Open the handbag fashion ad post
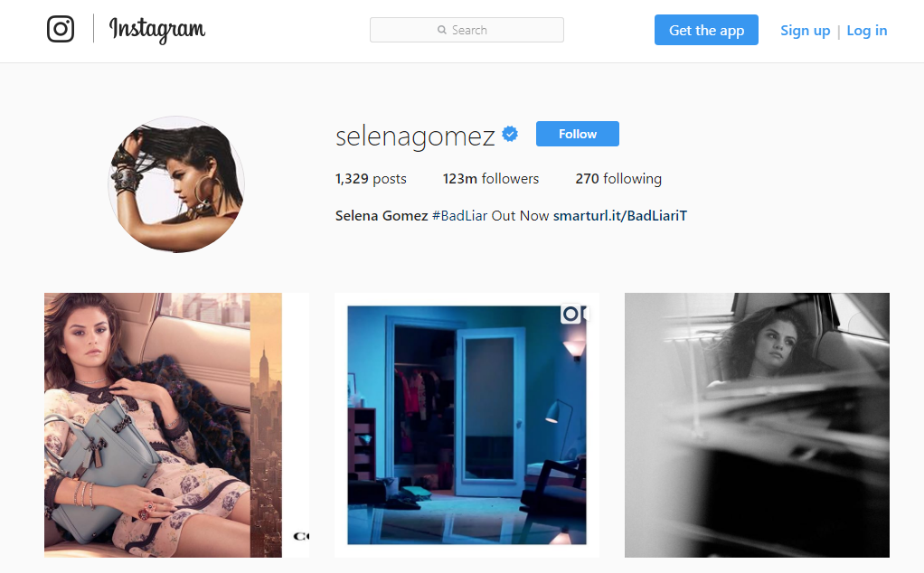Image resolution: width=924 pixels, height=573 pixels. (x=177, y=425)
